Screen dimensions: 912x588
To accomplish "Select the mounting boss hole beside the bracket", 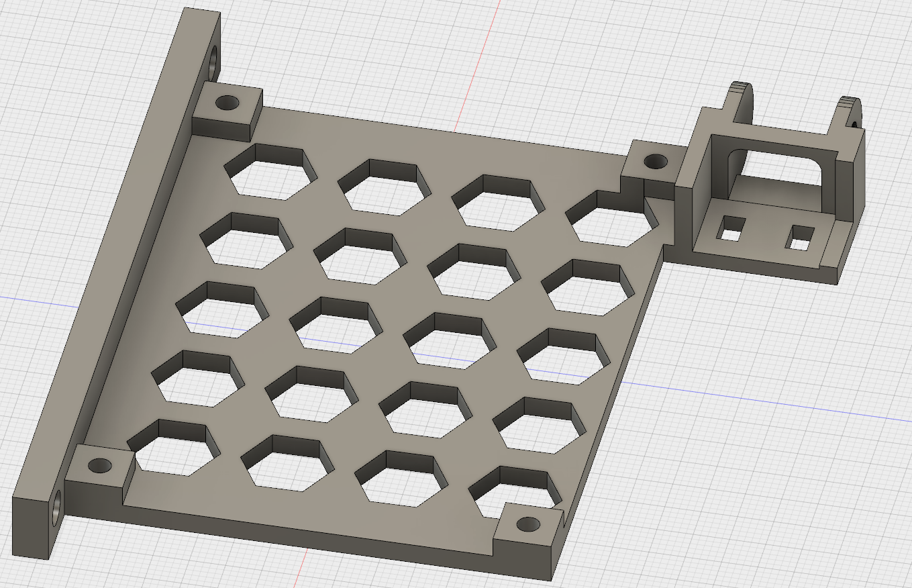I will pos(656,162).
